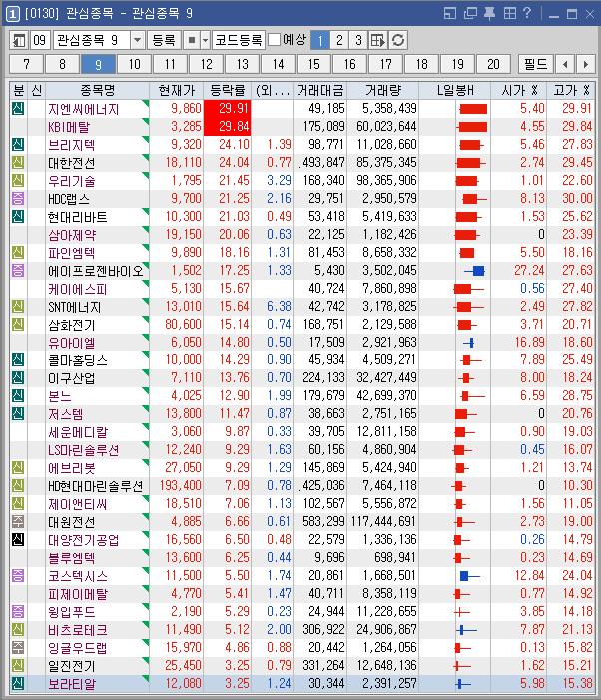Click the right arrow to next group tabs
601x700 pixels.
tap(585, 64)
